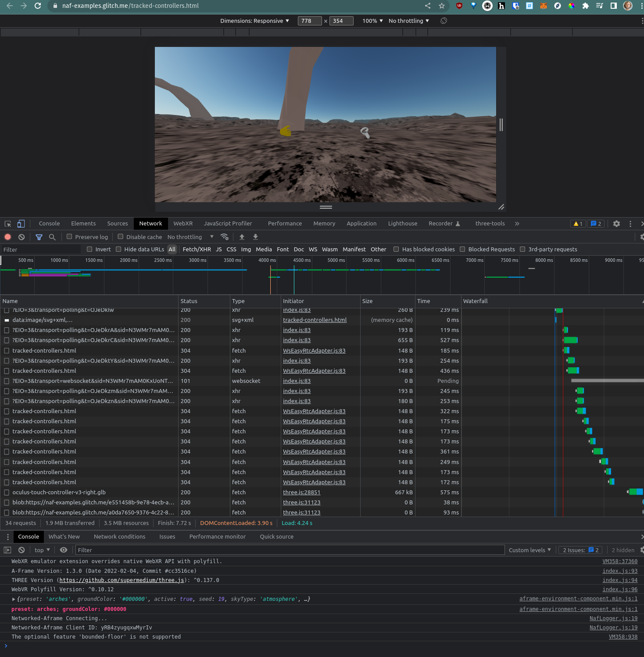
Task: Click the rotate screen icon
Action: coord(444,21)
